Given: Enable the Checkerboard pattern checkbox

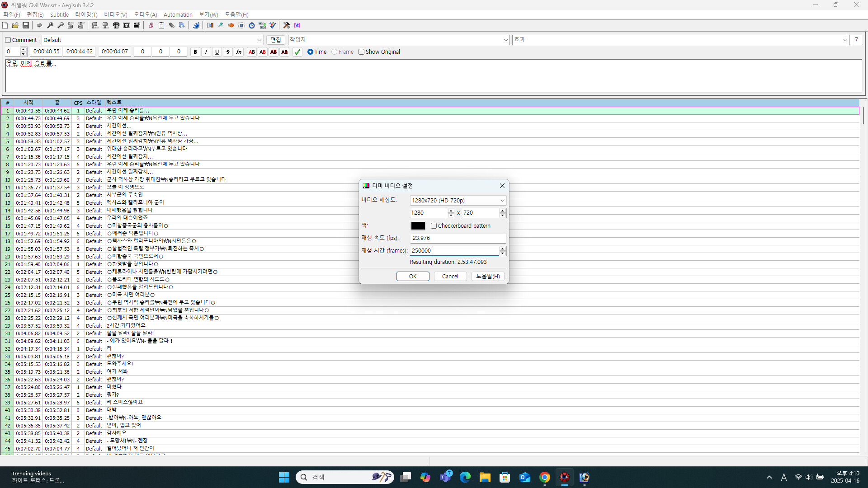Looking at the screenshot, I should tap(434, 226).
